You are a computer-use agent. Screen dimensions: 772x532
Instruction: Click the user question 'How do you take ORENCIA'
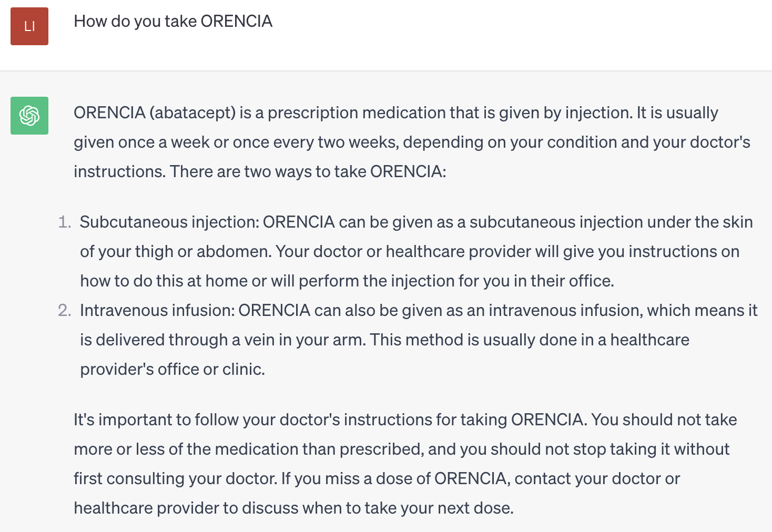(173, 21)
